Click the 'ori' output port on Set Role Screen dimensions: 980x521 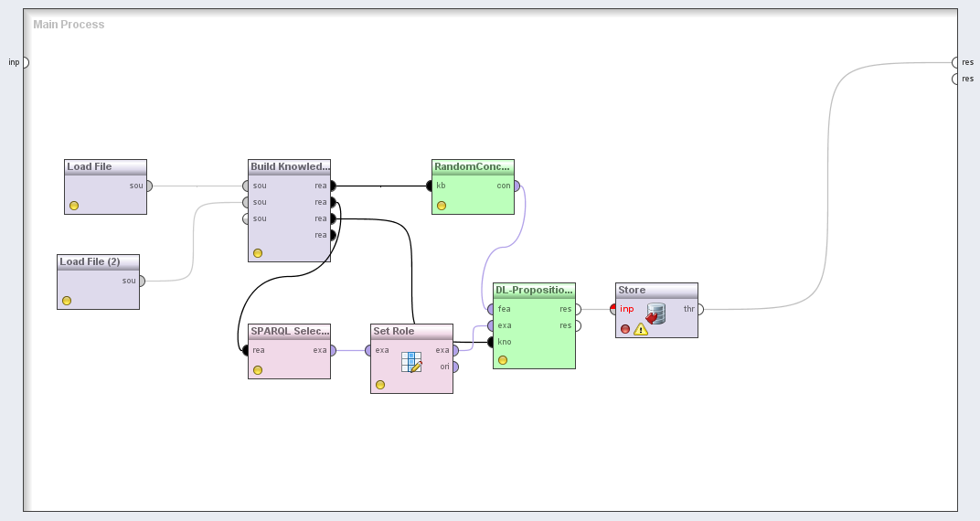coord(455,367)
